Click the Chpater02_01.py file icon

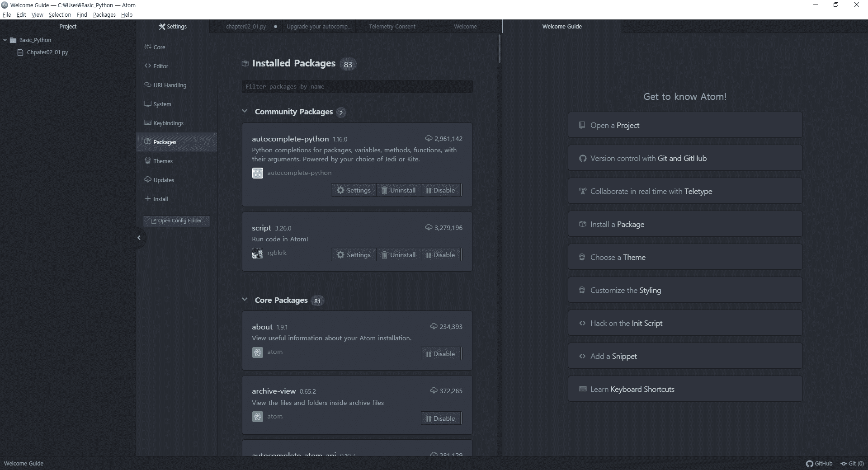(20, 52)
